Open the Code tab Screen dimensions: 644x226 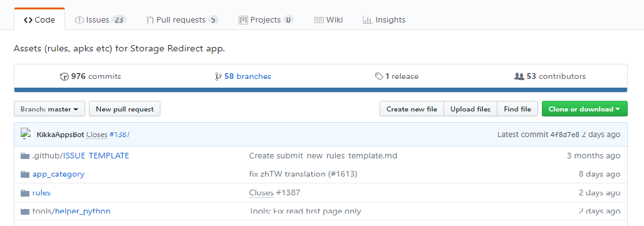(39, 19)
